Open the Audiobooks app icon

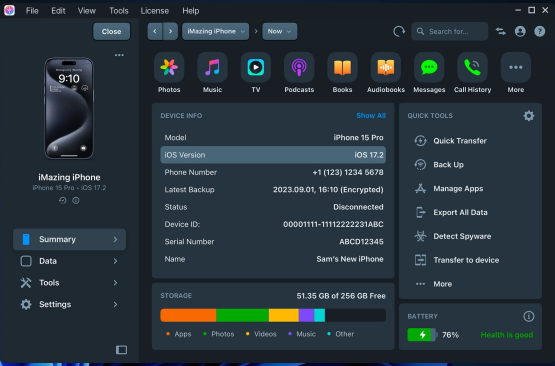[386, 67]
